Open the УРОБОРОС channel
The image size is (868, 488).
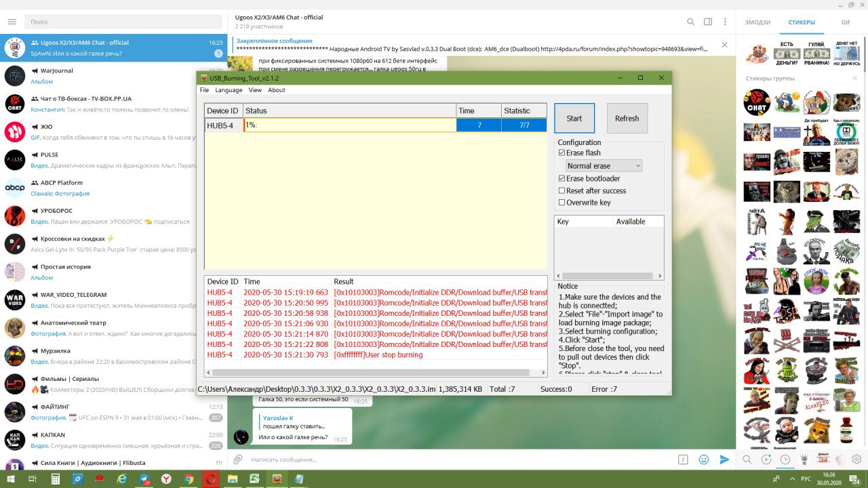(113, 216)
